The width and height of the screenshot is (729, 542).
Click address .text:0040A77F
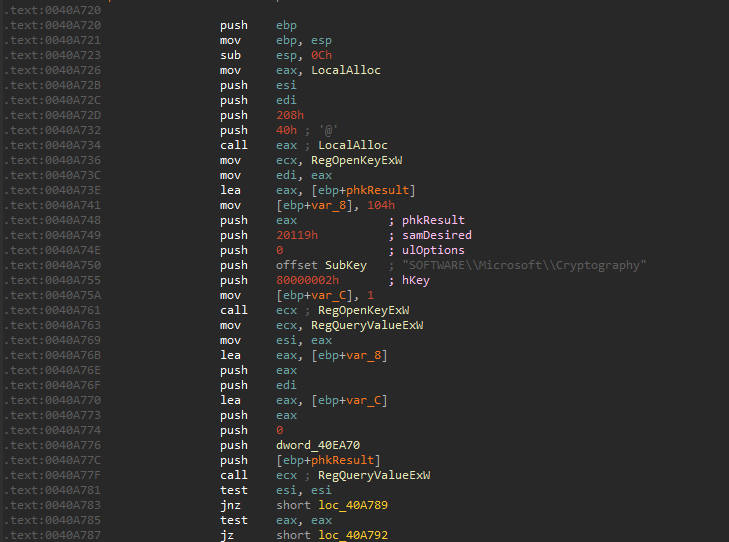pos(52,475)
